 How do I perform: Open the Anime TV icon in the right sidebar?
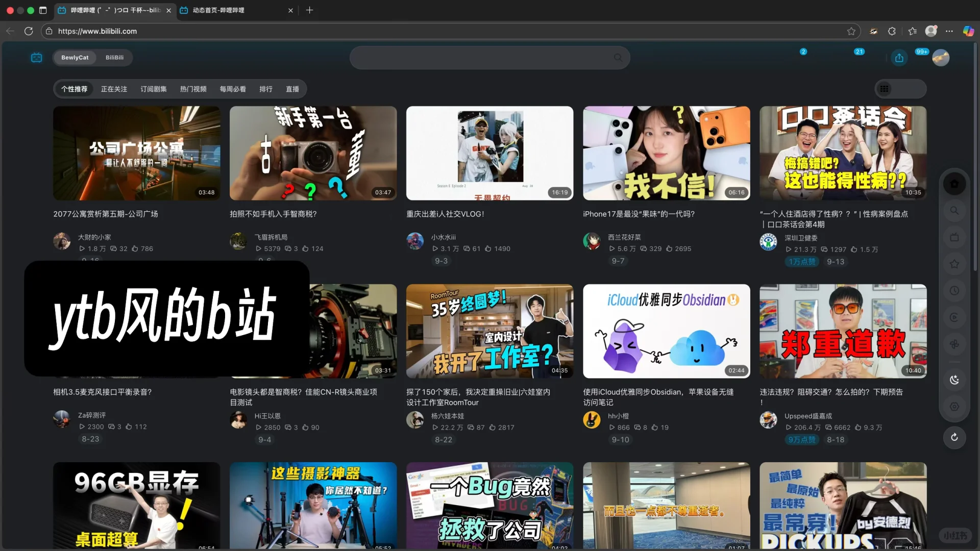(954, 237)
